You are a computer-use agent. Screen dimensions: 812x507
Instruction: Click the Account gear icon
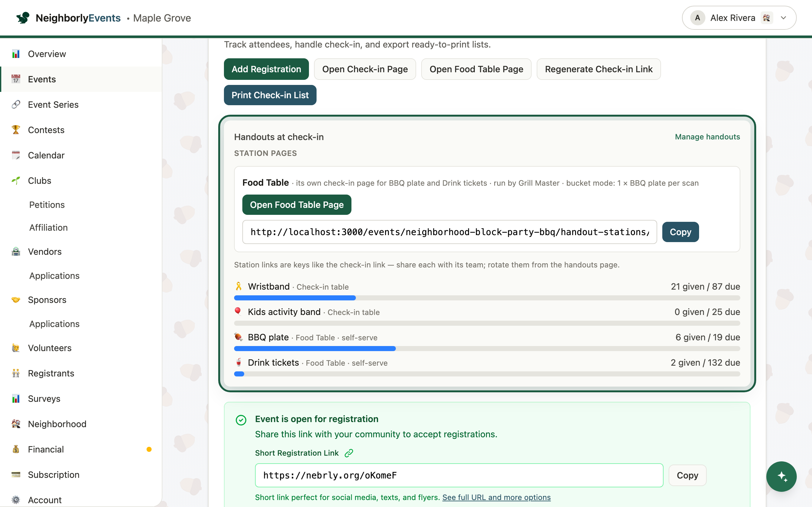[16, 500]
